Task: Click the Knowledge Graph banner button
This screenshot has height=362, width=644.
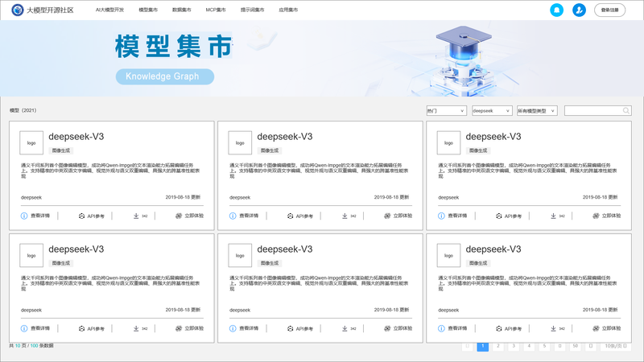Action: pyautogui.click(x=164, y=76)
